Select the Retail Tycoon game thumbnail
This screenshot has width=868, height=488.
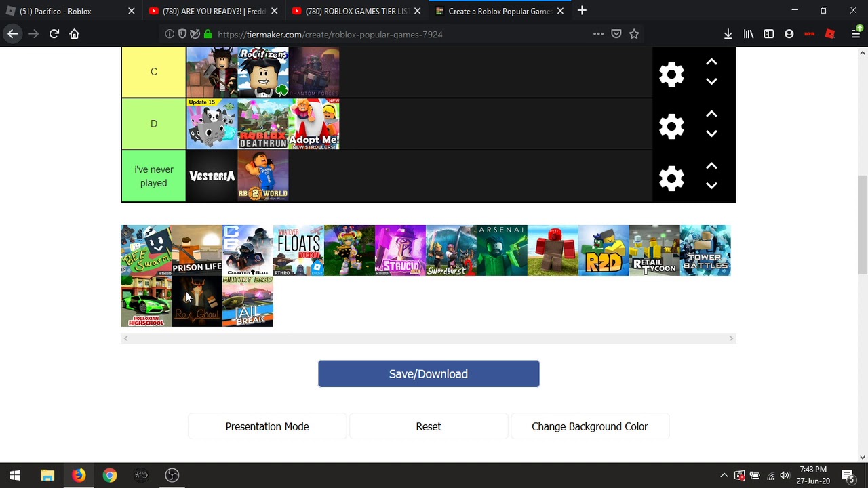pyautogui.click(x=654, y=250)
